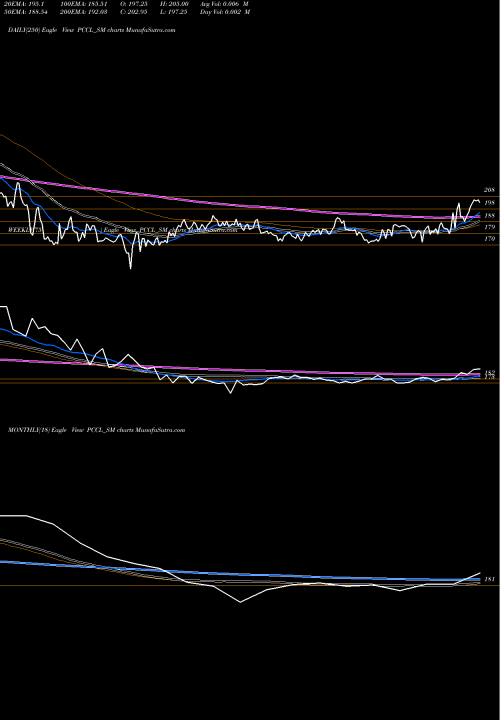This screenshot has width=500, height=720.
Task: Select the close price value 'C:'
Action: pos(134,12)
